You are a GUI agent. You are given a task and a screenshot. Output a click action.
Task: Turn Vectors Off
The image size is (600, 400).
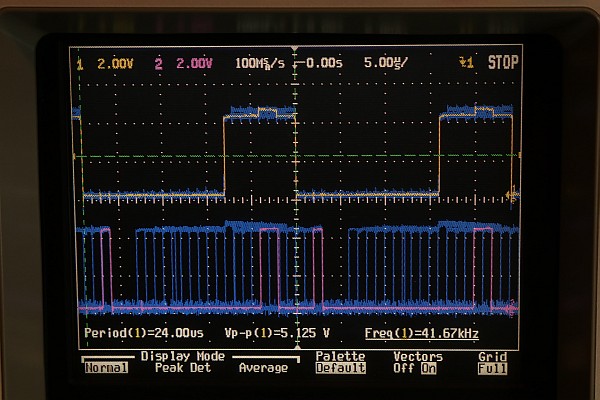[404, 368]
